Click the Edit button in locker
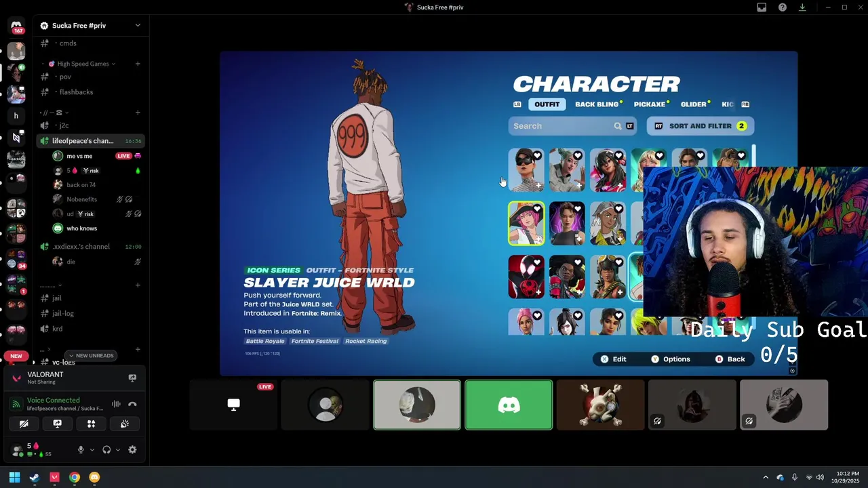 point(613,359)
